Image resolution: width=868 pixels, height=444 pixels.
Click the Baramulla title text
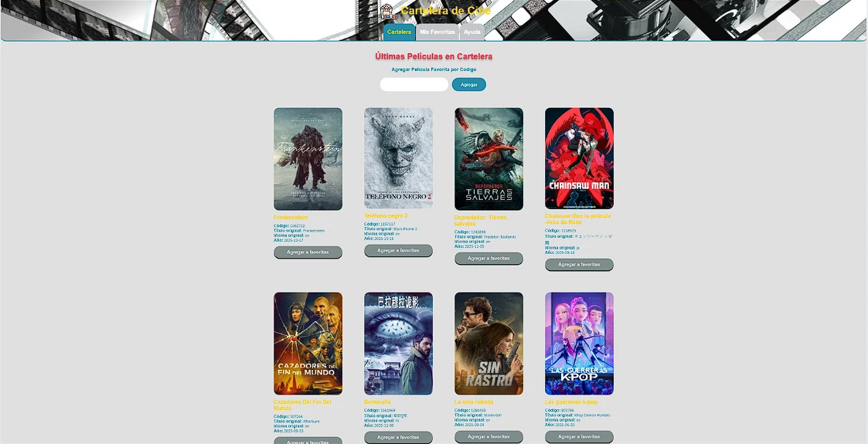377,402
